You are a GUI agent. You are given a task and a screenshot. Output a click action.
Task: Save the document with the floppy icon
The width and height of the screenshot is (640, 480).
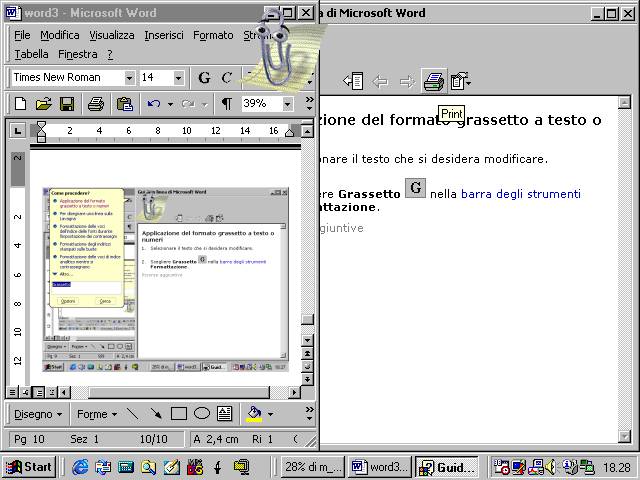67,104
